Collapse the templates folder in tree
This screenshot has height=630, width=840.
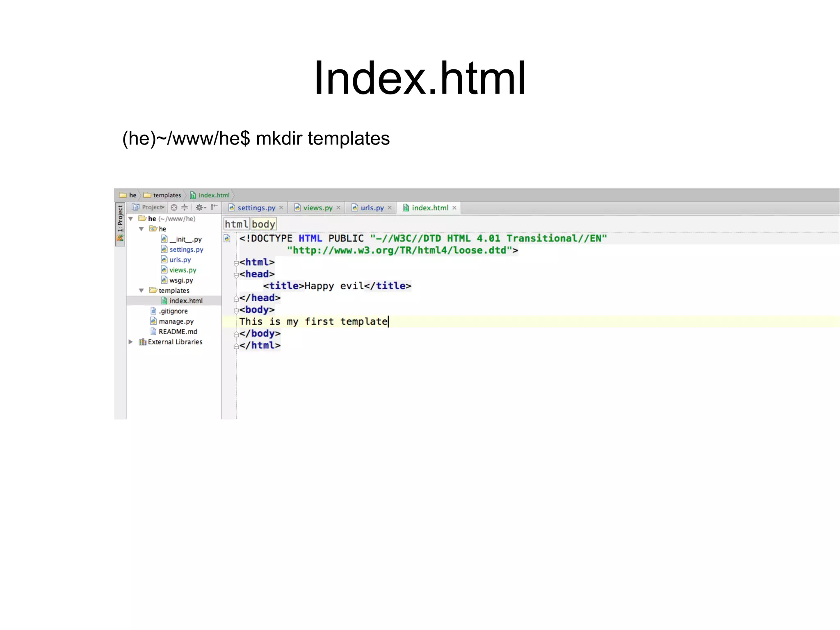[x=142, y=291]
